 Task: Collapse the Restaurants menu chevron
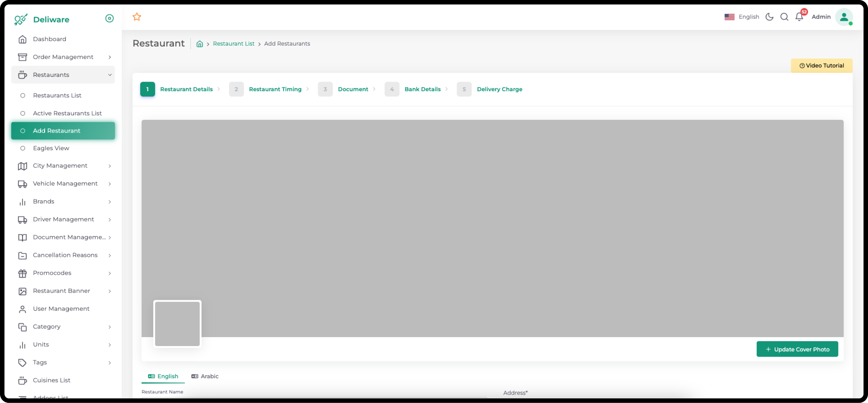coord(109,75)
